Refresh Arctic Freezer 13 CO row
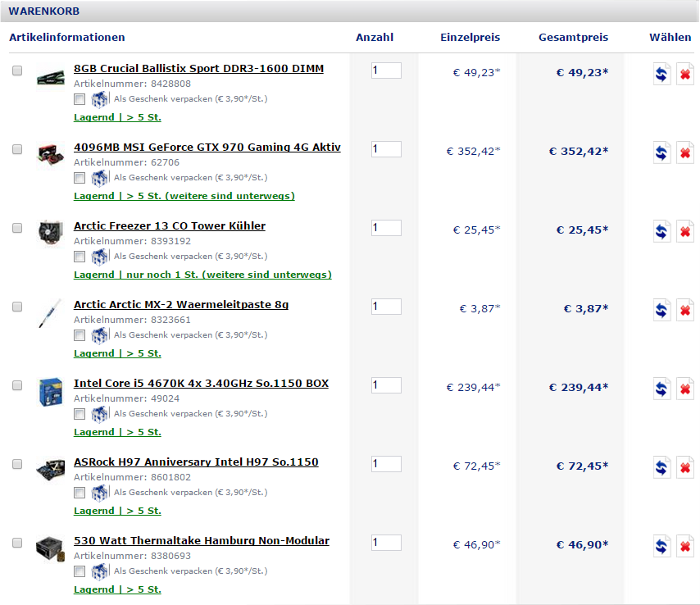 (661, 231)
